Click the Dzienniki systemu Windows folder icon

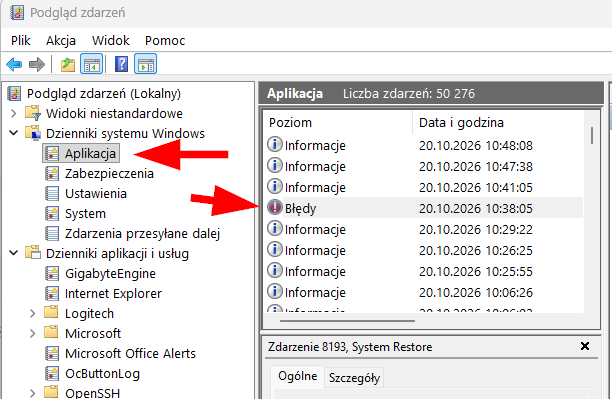pyautogui.click(x=33, y=134)
